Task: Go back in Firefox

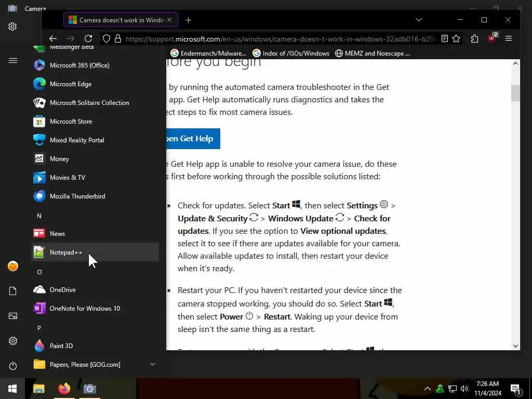Action: [53, 38]
